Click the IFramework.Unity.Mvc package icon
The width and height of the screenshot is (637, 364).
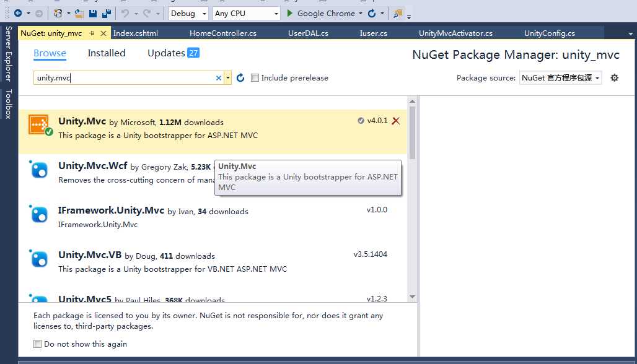pos(38,214)
